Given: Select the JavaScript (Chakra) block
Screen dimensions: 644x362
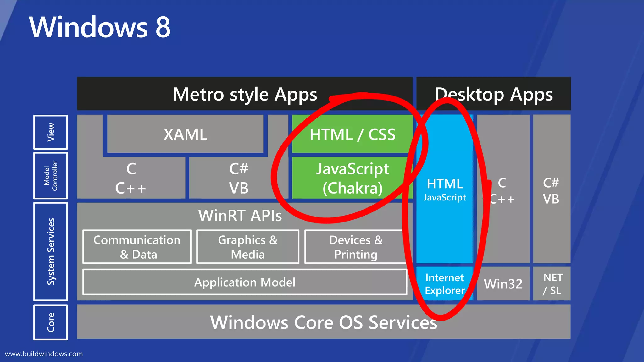Looking at the screenshot, I should 353,178.
